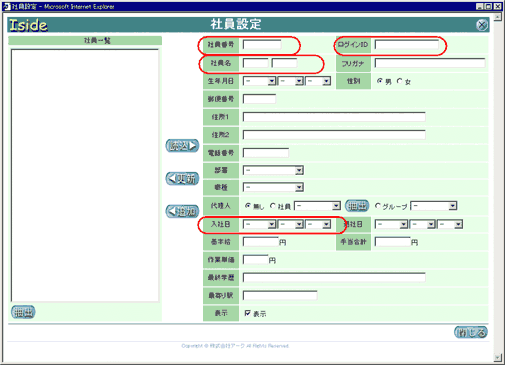This screenshot has width=505, height=365.
Task: Click the 追加 add arrow button
Action: (x=182, y=211)
